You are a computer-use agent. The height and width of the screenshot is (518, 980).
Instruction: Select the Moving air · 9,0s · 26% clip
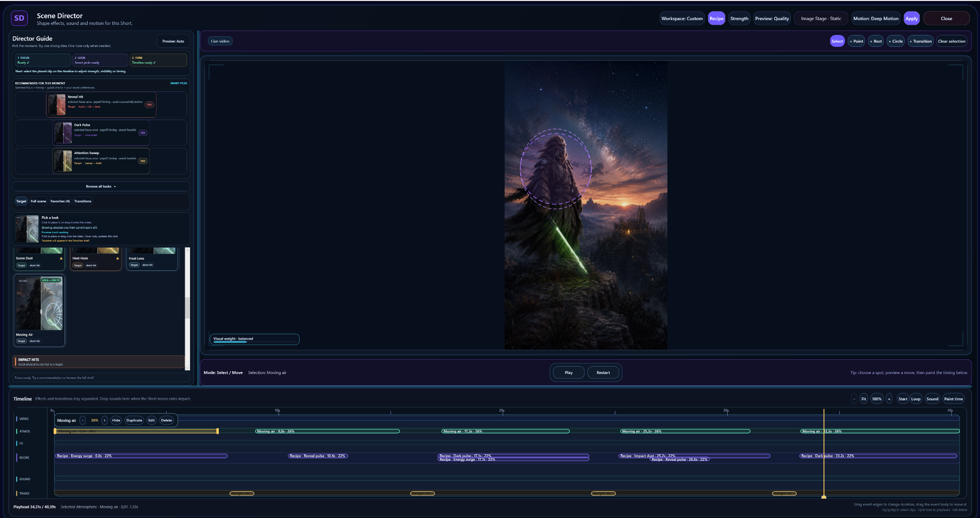tap(327, 431)
